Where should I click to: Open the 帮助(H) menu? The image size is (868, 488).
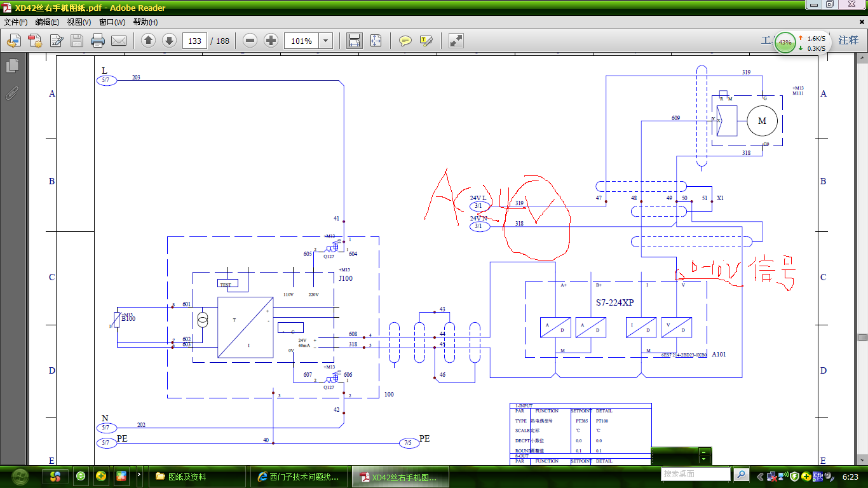(x=146, y=22)
